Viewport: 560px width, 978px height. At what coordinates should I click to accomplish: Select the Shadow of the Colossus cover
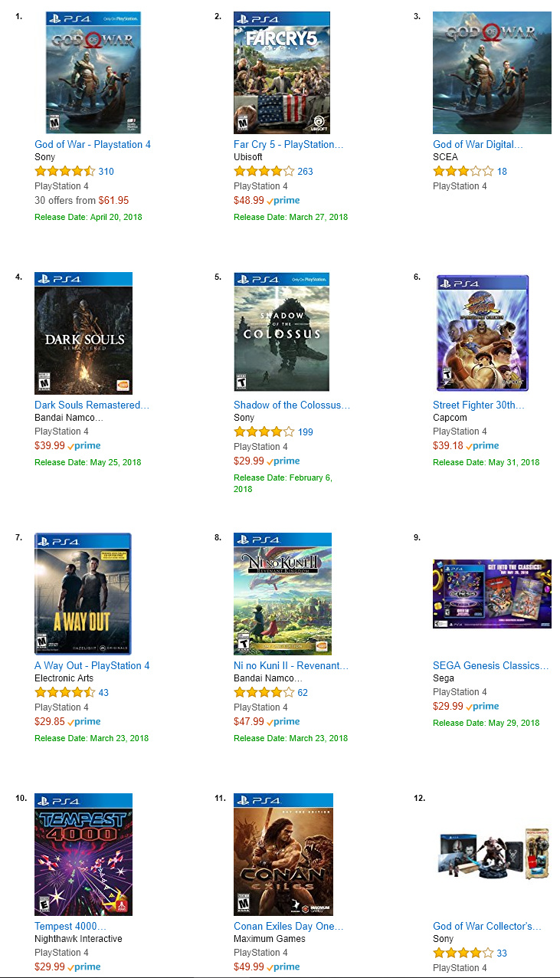(x=282, y=333)
